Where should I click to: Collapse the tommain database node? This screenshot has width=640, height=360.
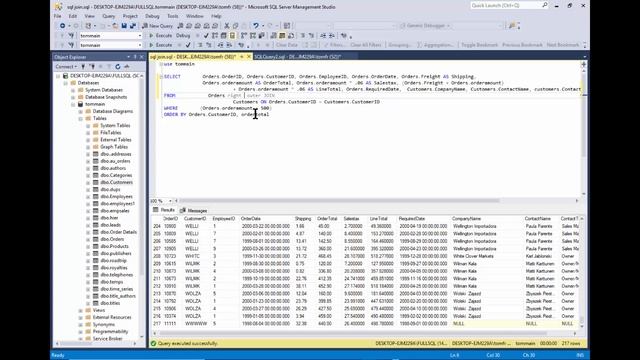[73, 104]
